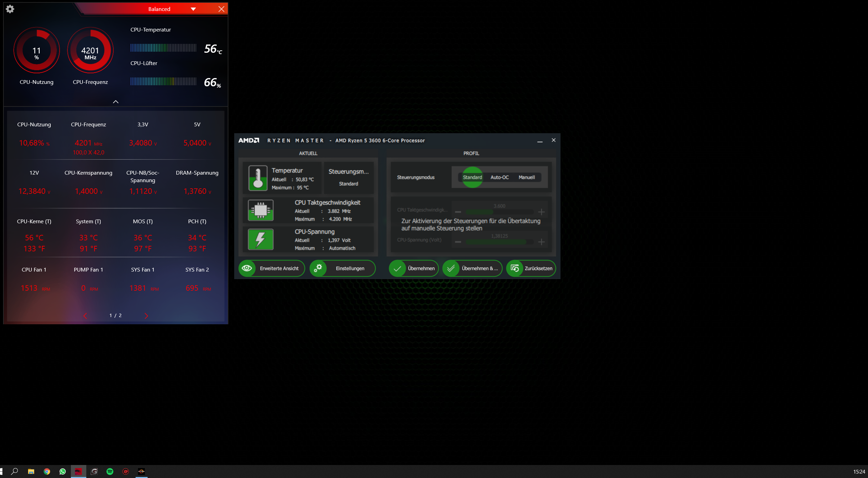The height and width of the screenshot is (478, 868).
Task: Click the Einstellungen button
Action: click(x=342, y=268)
